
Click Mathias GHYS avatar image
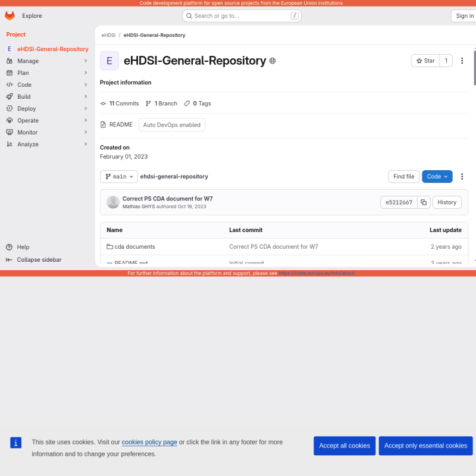pos(113,202)
